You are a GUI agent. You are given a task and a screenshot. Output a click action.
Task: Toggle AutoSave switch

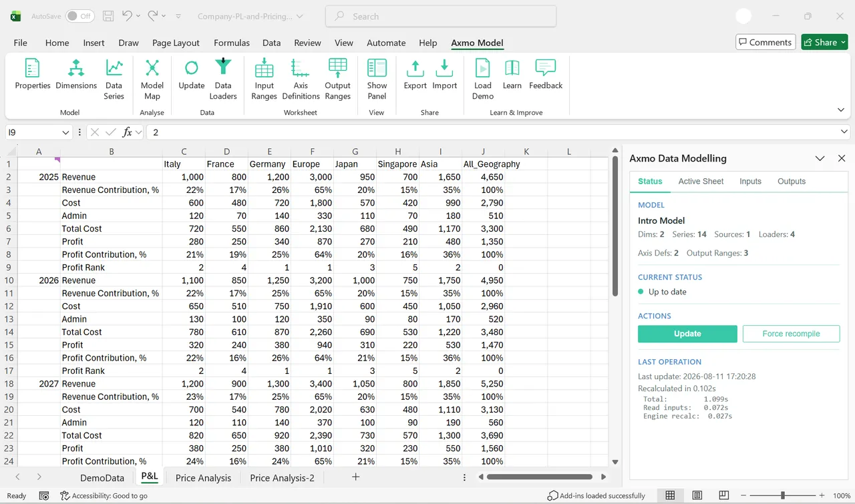(79, 16)
